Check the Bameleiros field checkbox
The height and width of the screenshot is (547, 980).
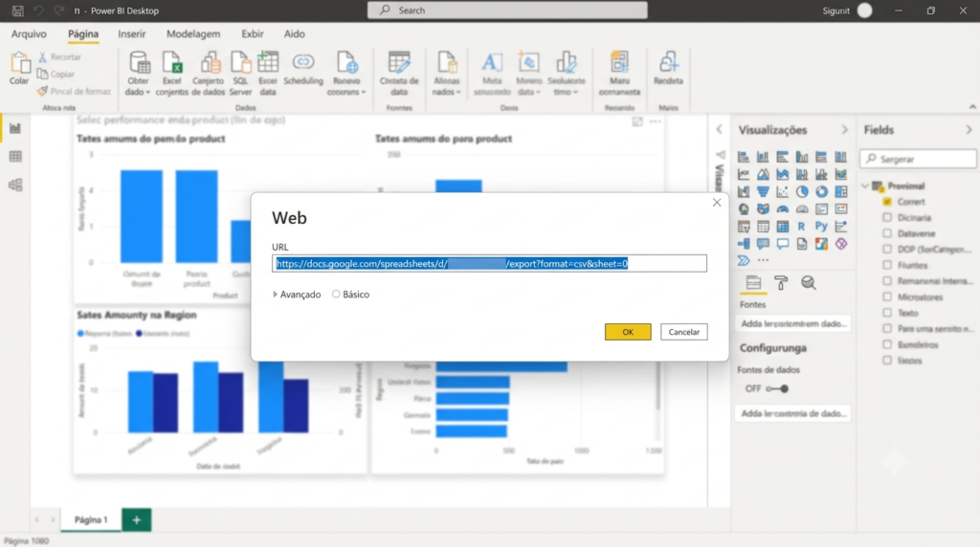coord(887,344)
